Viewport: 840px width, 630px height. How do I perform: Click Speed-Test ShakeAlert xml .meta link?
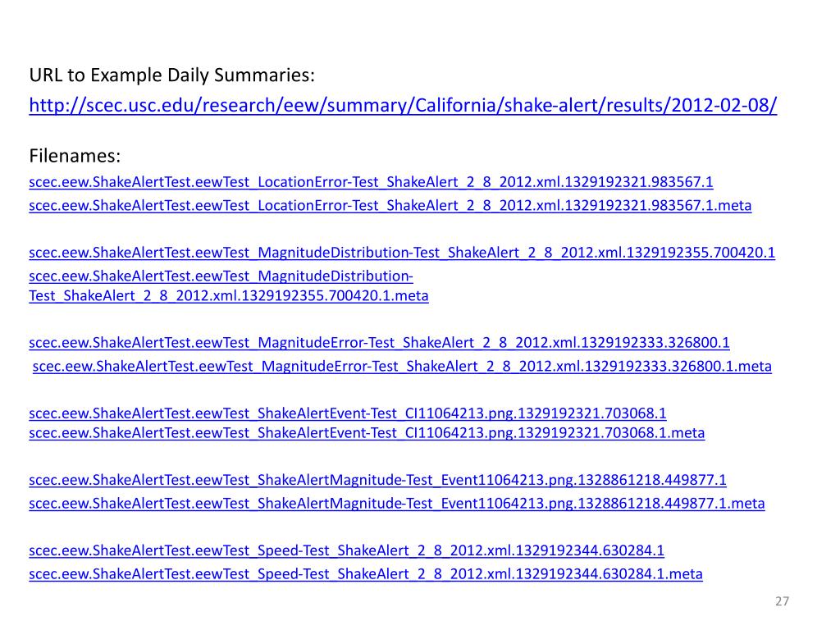tap(366, 574)
